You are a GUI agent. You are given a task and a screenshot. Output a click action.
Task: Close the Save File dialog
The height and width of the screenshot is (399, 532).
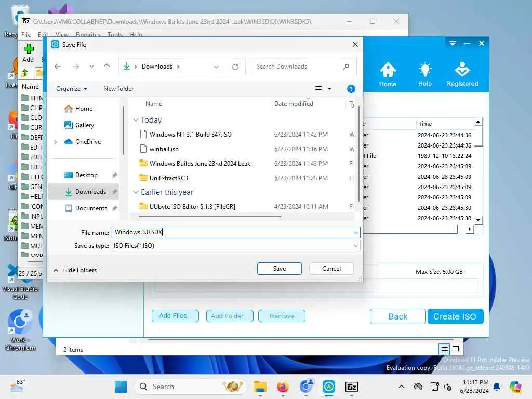click(x=355, y=45)
